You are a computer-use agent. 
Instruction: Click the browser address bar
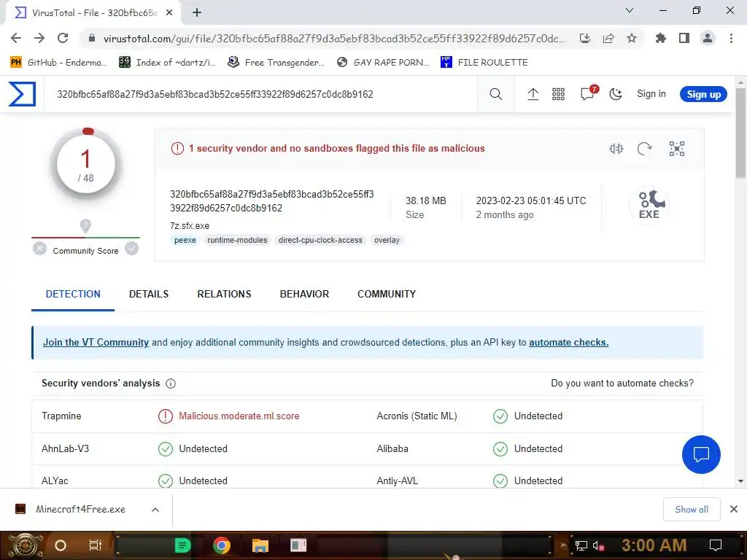[x=334, y=39]
